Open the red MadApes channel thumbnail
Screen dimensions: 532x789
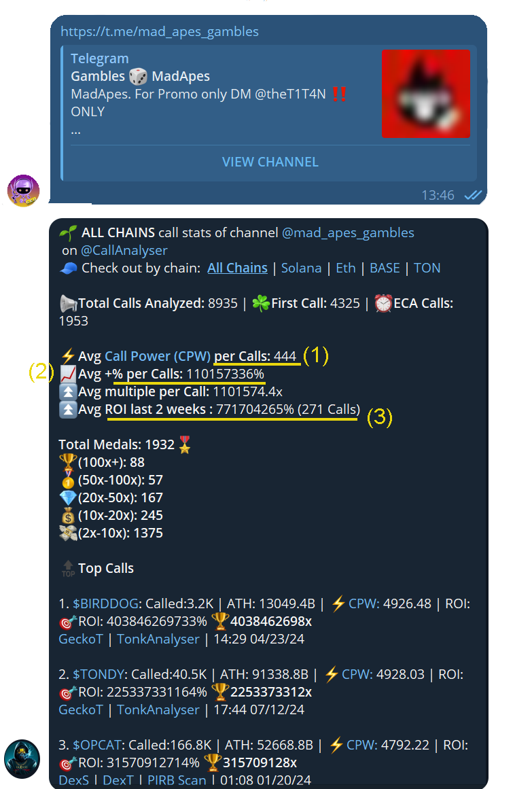click(426, 94)
